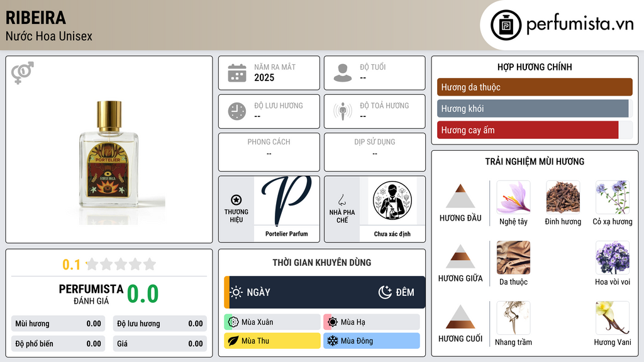
Task: Open the Da thuộc note thumbnail
Action: pos(513,258)
